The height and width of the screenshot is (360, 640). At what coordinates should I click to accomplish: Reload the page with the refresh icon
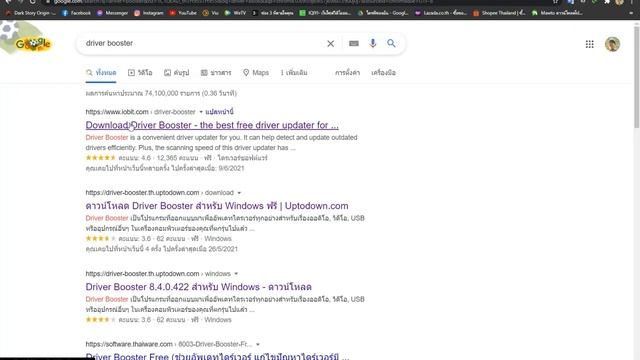[x=33, y=2]
